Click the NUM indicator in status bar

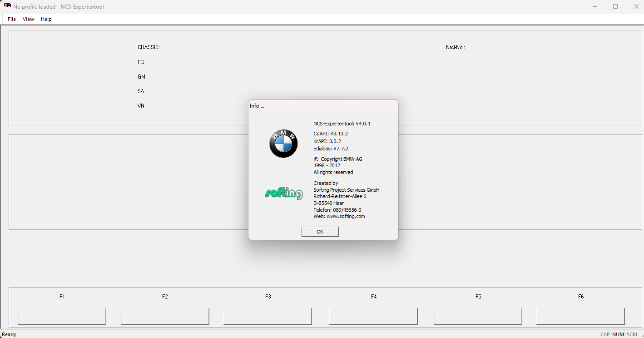coord(618,334)
